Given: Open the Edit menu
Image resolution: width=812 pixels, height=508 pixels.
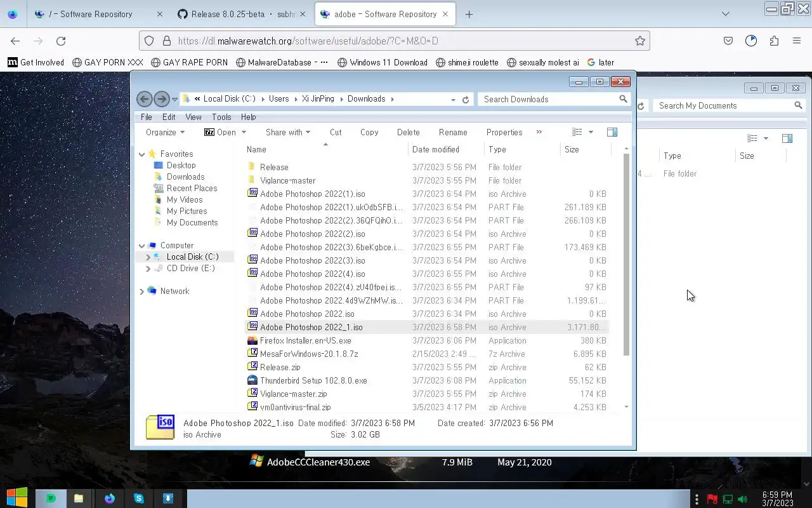Looking at the screenshot, I should click(x=169, y=117).
